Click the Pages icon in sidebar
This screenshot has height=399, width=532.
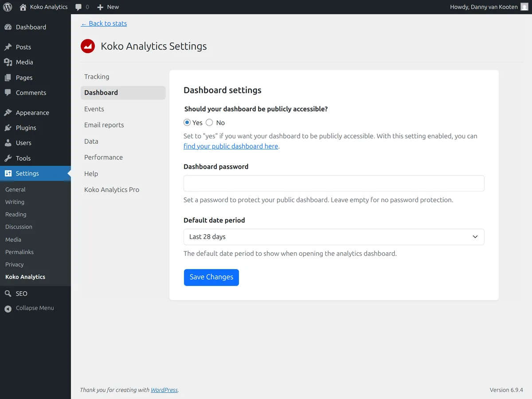click(8, 78)
